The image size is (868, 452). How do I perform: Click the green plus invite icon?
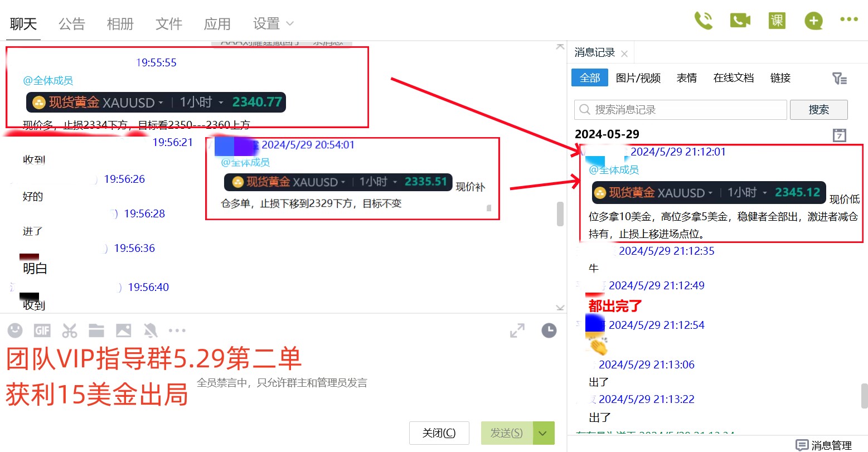click(x=813, y=22)
